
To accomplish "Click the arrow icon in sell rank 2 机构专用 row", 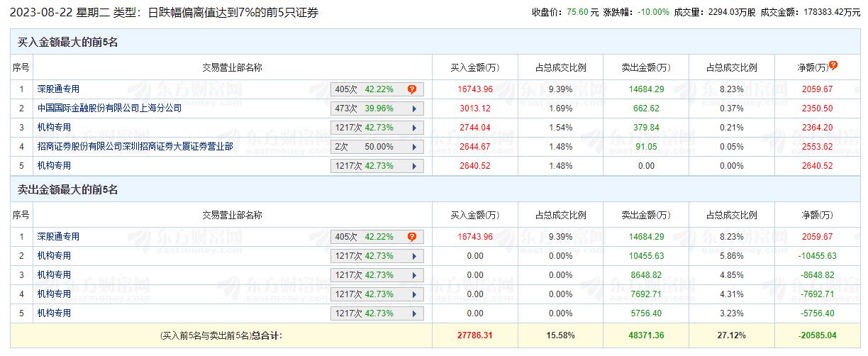I will pyautogui.click(x=413, y=256).
